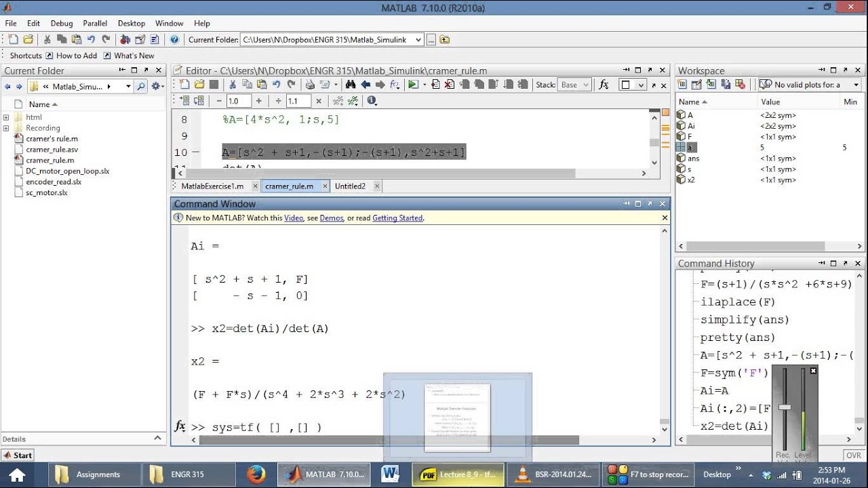Open the GUIDE icon in the main toolbar
The image size is (868, 488).
tap(140, 39)
